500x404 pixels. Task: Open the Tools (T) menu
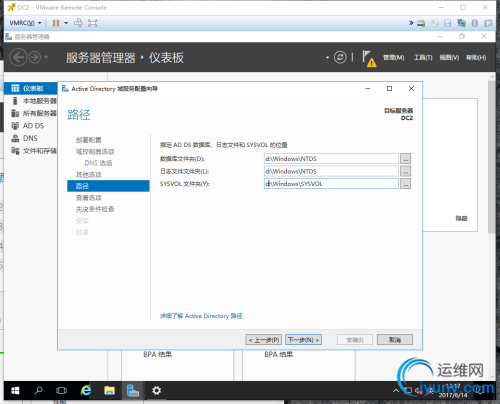pyautogui.click(x=423, y=58)
